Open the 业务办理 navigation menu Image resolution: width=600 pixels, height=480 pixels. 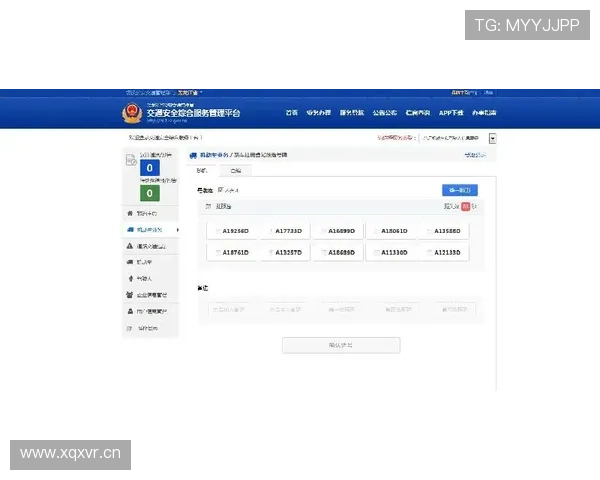[318, 113]
